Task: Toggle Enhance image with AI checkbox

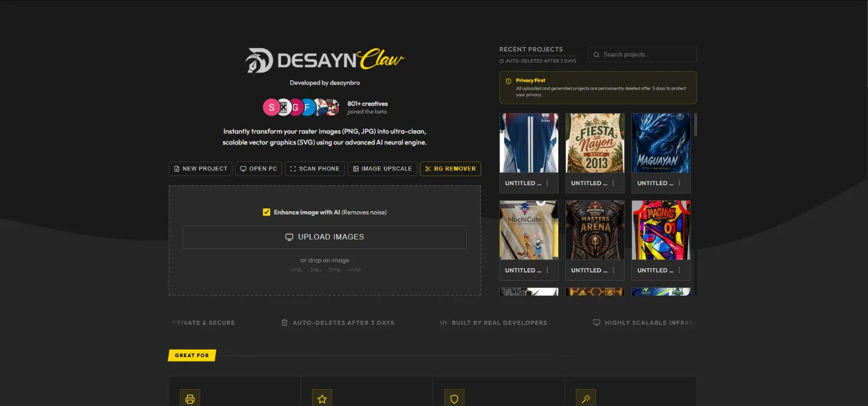Action: [266, 212]
